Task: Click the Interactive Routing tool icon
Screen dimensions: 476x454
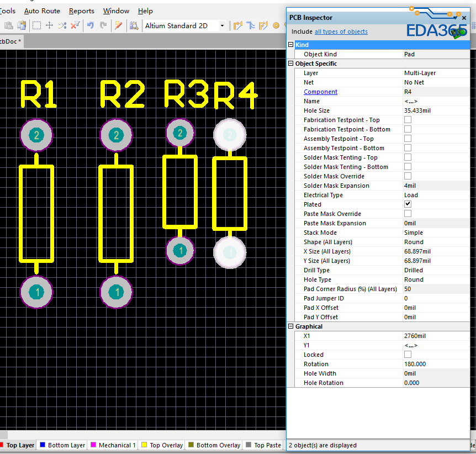Action: click(x=238, y=25)
